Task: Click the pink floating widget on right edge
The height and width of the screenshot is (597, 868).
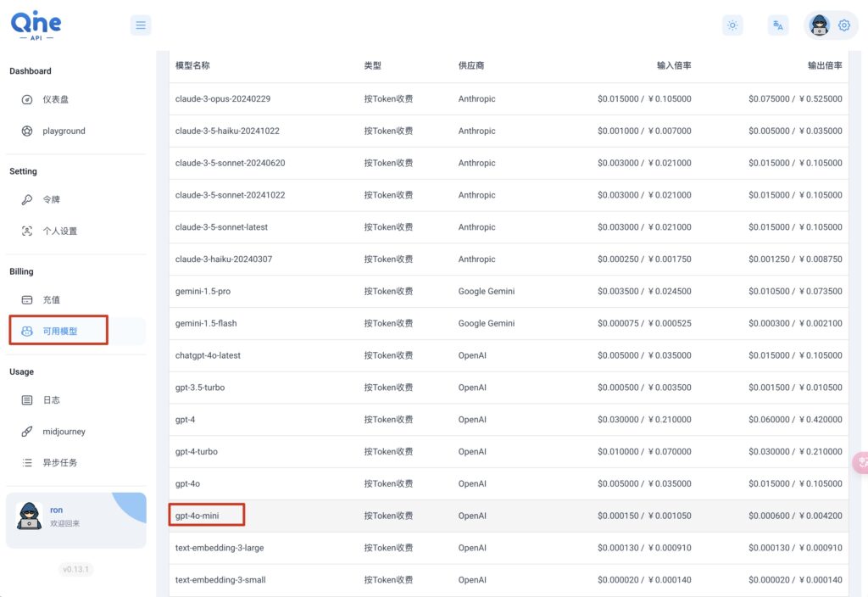Action: coord(860,463)
